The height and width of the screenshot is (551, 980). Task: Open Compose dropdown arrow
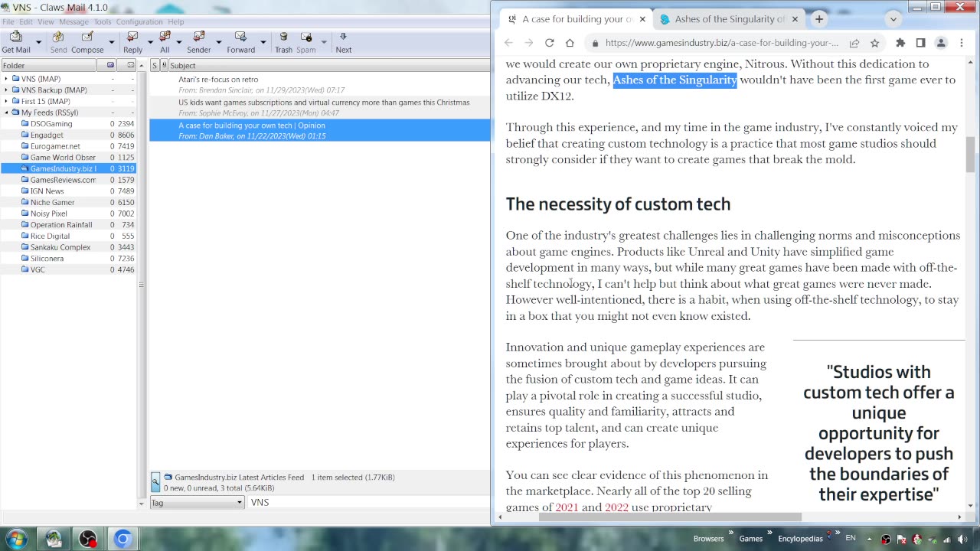pyautogui.click(x=112, y=42)
